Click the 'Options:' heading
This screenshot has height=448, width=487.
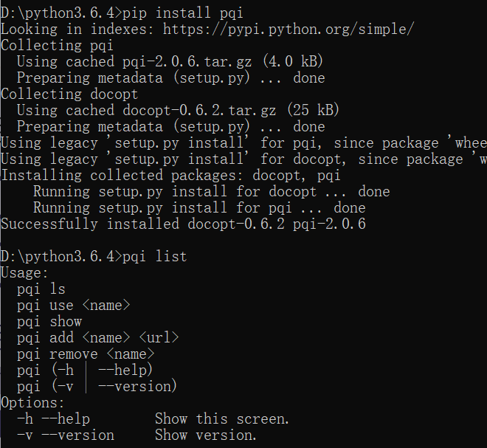33,403
